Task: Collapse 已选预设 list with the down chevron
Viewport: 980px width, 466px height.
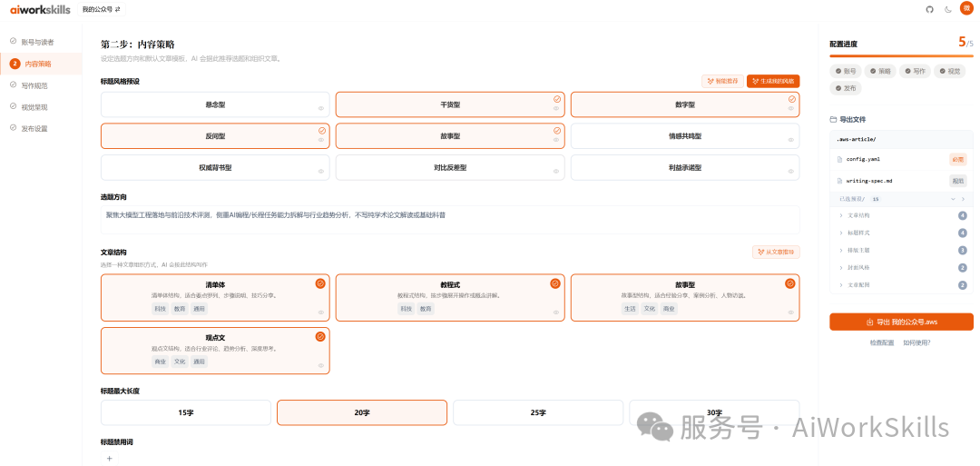Action: tap(953, 199)
